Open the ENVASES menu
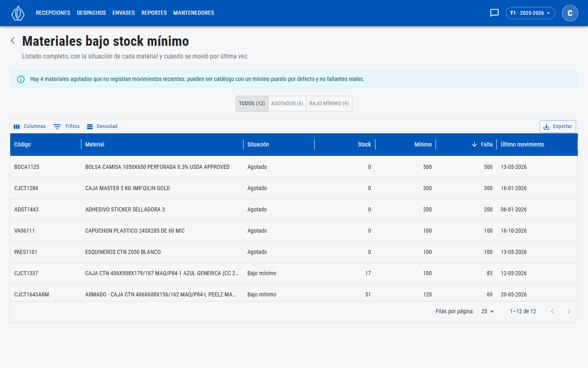 click(x=124, y=13)
